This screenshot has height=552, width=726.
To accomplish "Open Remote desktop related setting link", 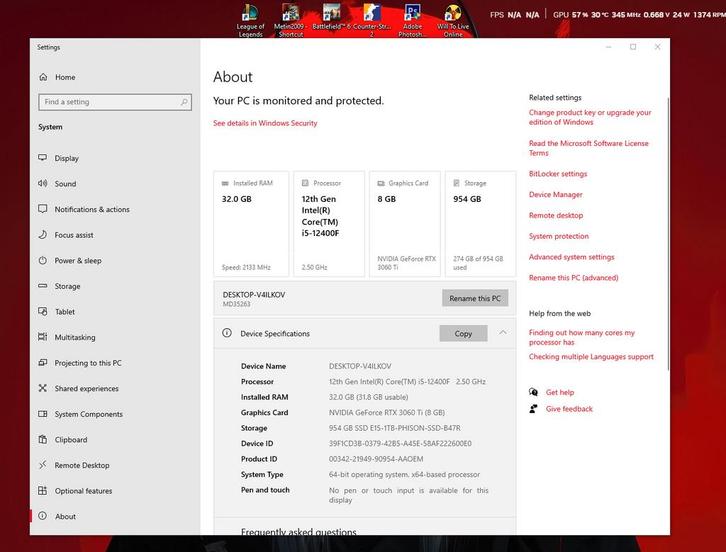I will click(556, 215).
